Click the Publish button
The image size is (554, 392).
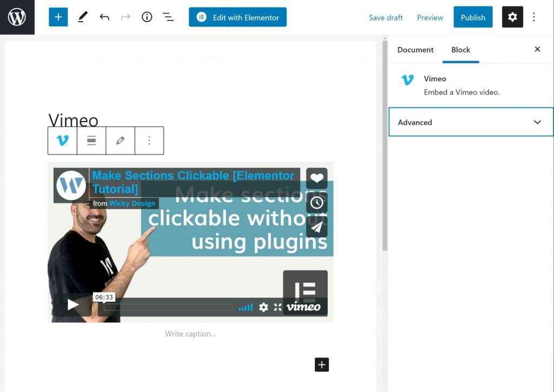click(473, 17)
